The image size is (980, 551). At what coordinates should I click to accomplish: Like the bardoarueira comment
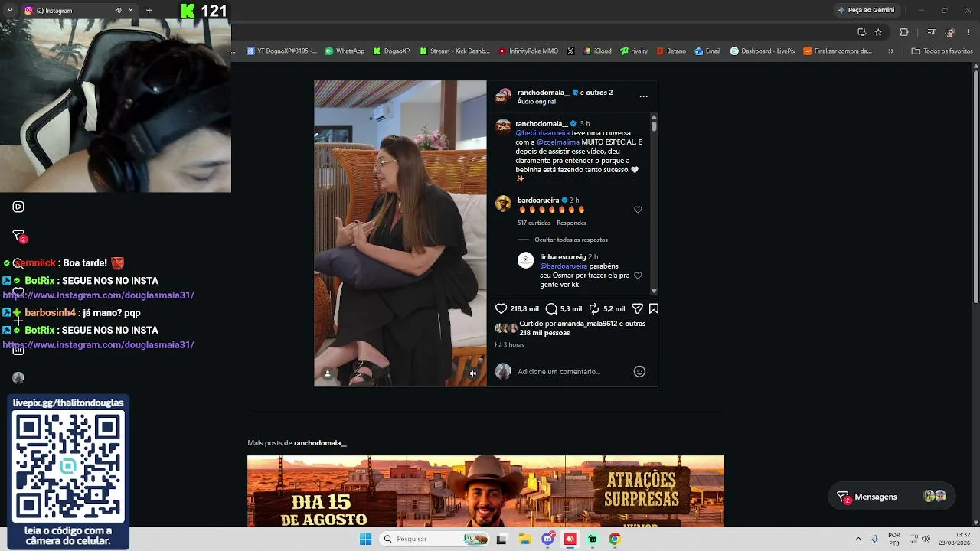point(638,210)
